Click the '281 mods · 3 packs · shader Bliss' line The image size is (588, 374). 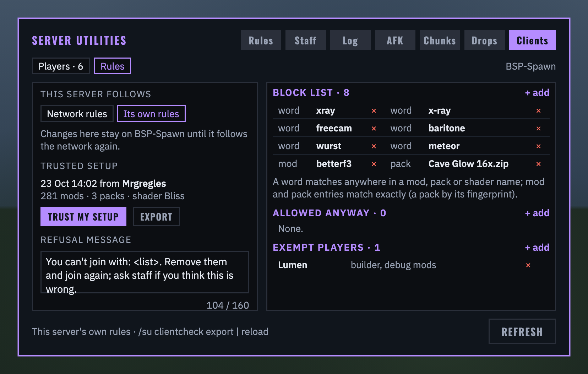tap(113, 196)
